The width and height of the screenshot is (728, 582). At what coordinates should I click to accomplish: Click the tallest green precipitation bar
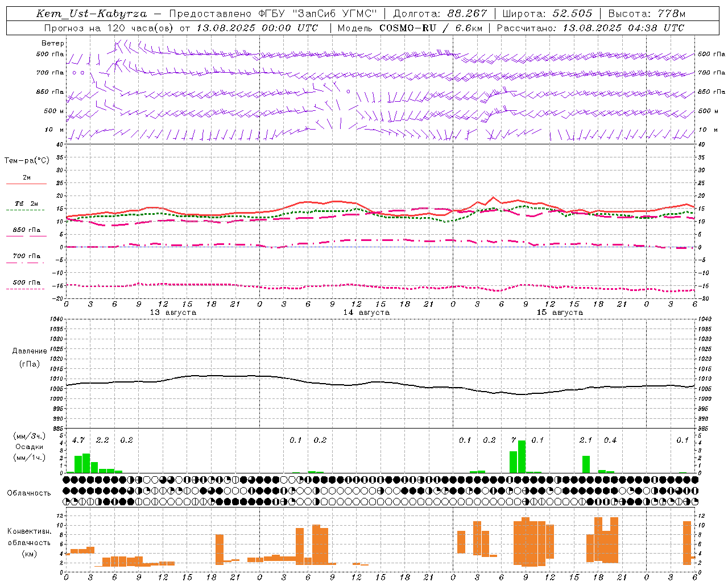point(522,456)
